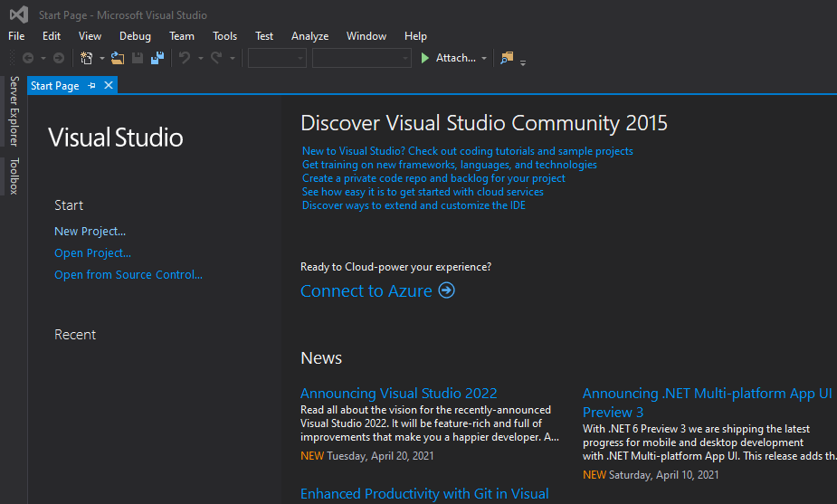The image size is (837, 504).
Task: Open the Announcing Visual Studio 2022 article
Action: 398,393
